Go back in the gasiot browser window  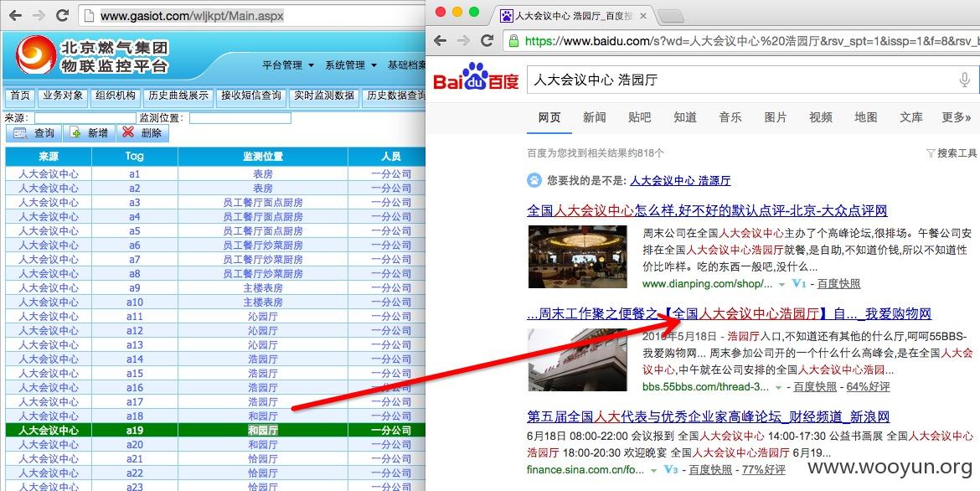click(x=15, y=15)
